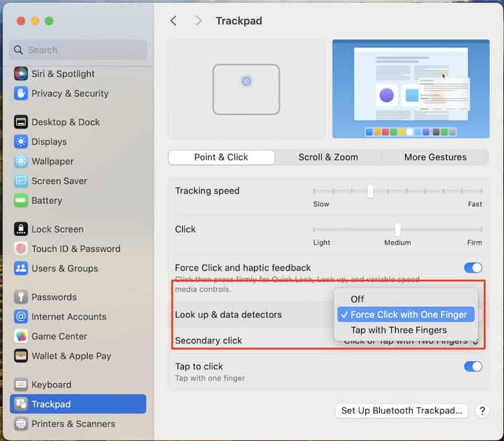Image resolution: width=504 pixels, height=441 pixels.
Task: Disable the Tap to click switch
Action: click(472, 367)
